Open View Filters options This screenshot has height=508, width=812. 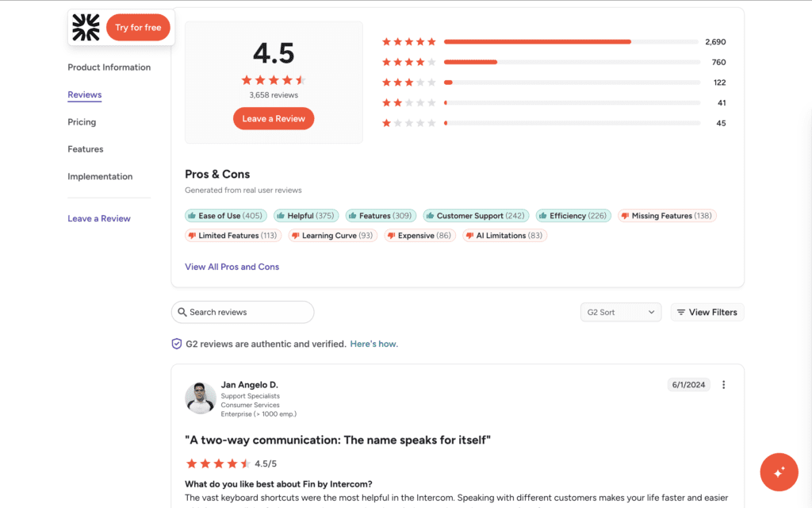tap(707, 312)
